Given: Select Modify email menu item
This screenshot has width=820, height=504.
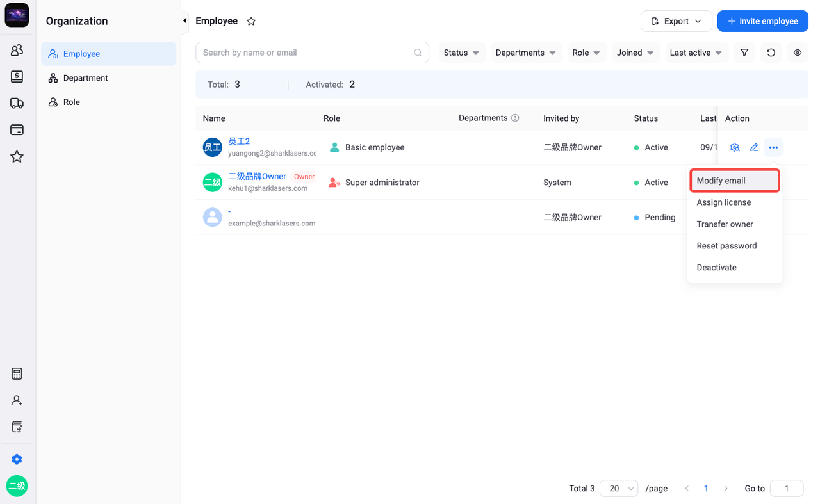Looking at the screenshot, I should click(x=735, y=181).
